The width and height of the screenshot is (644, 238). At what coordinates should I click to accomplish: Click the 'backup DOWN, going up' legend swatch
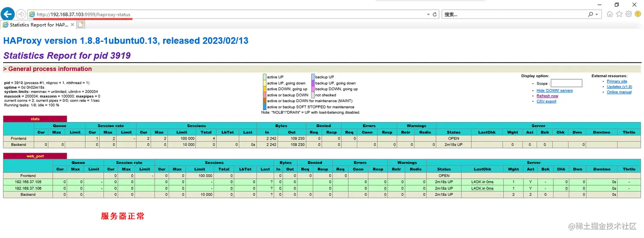point(313,89)
